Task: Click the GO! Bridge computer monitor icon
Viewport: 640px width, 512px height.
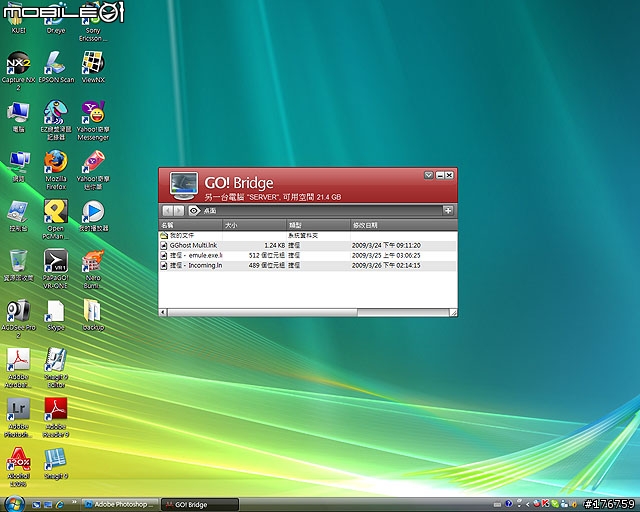Action: [184, 186]
